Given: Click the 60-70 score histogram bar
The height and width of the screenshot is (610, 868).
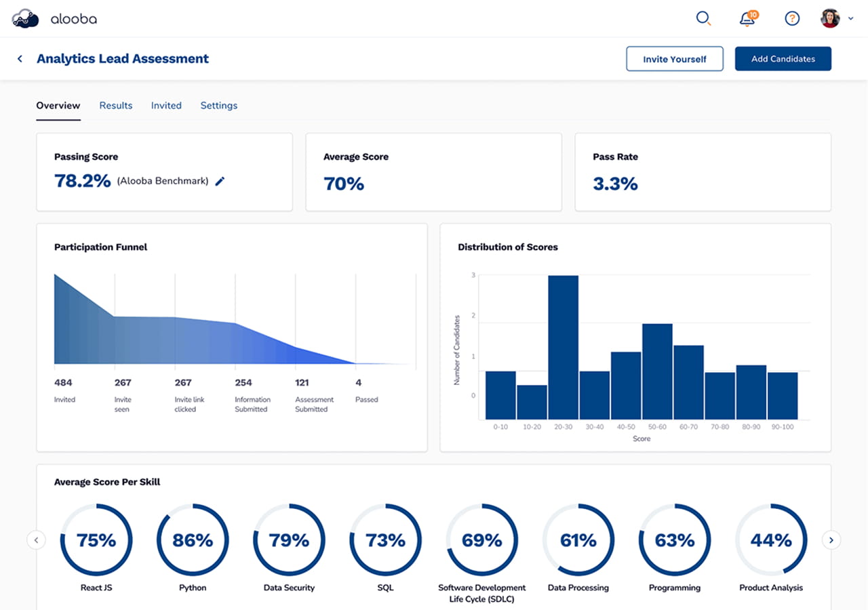Looking at the screenshot, I should (688, 382).
